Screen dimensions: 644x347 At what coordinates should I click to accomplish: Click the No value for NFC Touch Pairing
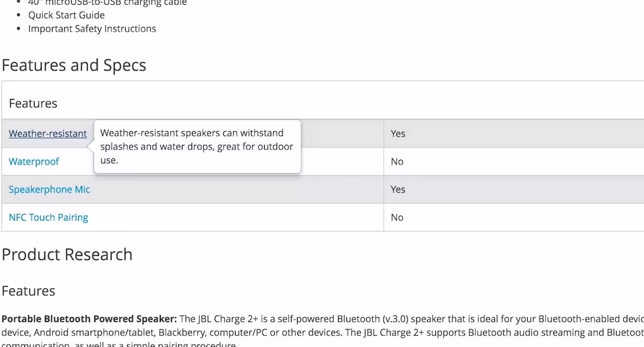[x=397, y=218]
